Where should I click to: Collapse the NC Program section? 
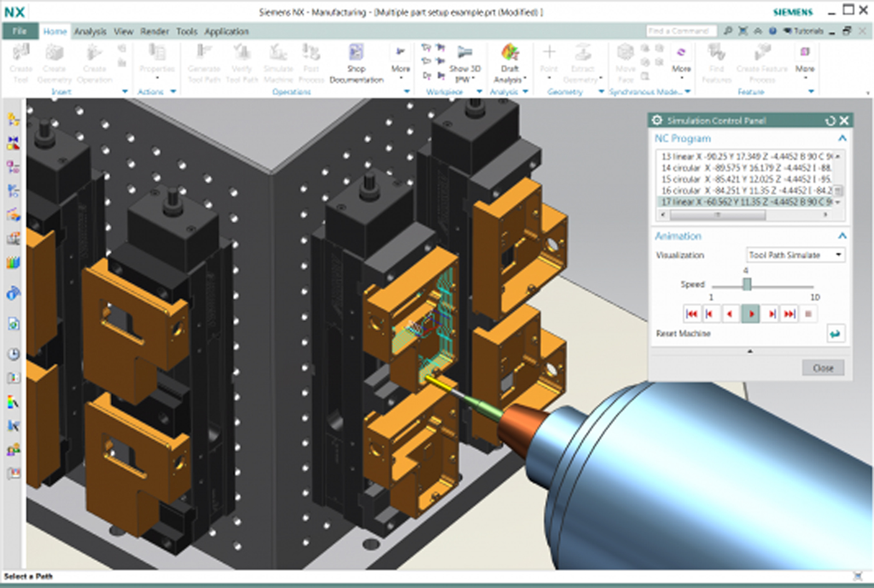coord(842,139)
